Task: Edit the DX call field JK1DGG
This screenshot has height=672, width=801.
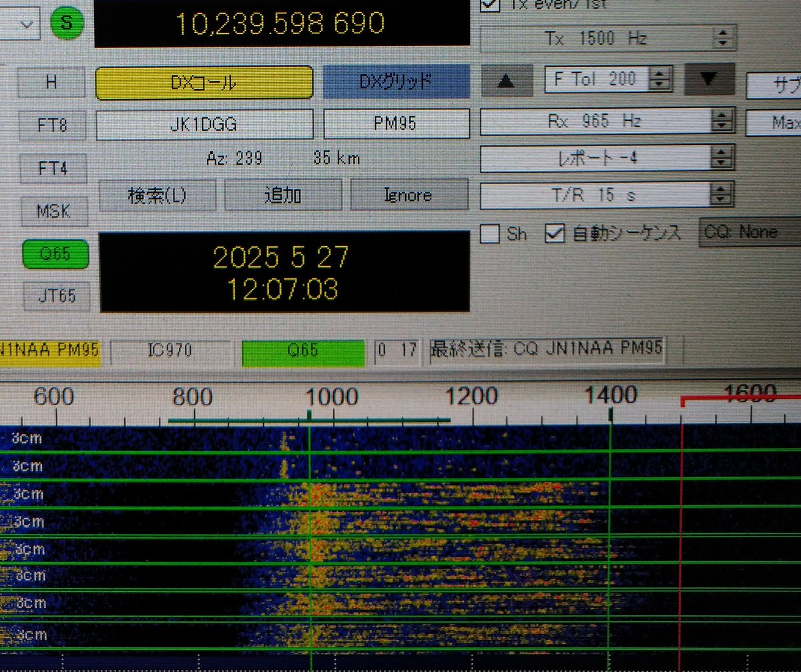Action: click(x=204, y=124)
